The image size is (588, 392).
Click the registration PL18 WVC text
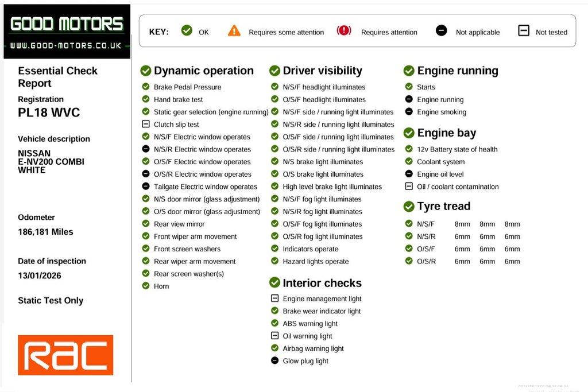coord(49,112)
